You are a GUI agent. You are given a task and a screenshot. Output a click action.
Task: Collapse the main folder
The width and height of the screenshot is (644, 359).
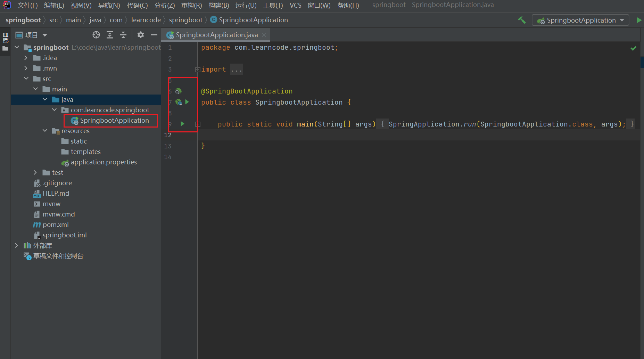(x=35, y=89)
